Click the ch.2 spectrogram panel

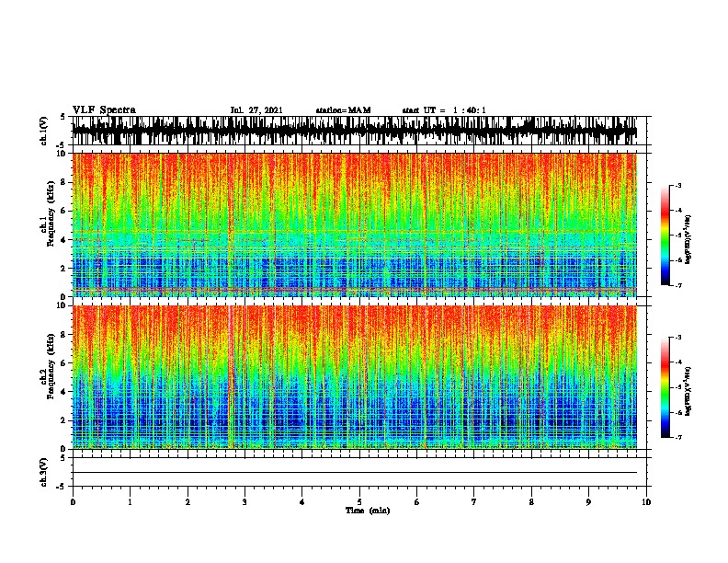[x=355, y=377]
